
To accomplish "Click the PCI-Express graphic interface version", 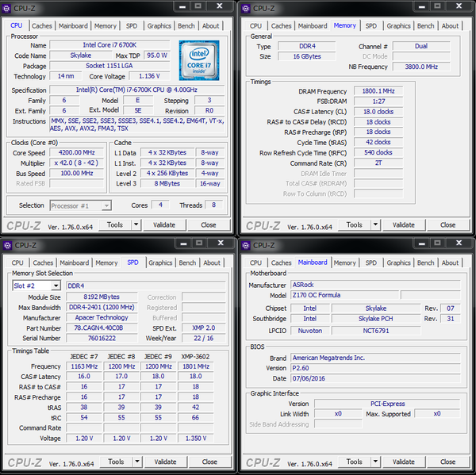I will [387, 404].
